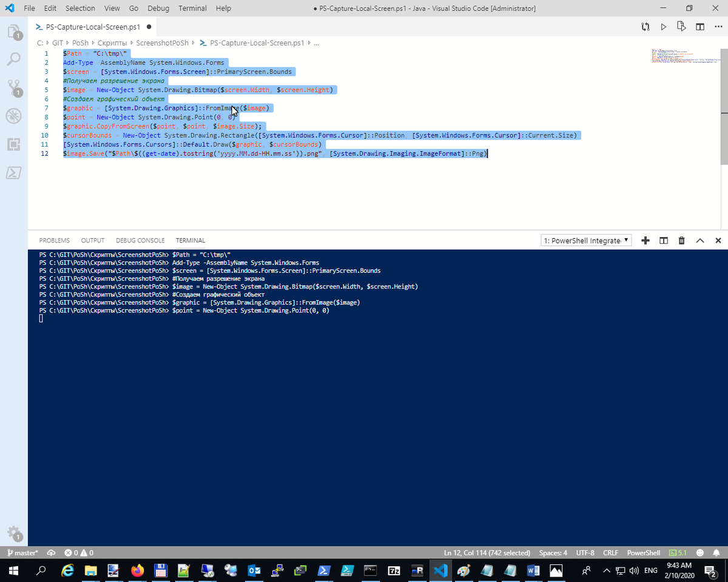Expand the 'Скрипты' breadcrumb folder
728x582 pixels.
[112, 43]
